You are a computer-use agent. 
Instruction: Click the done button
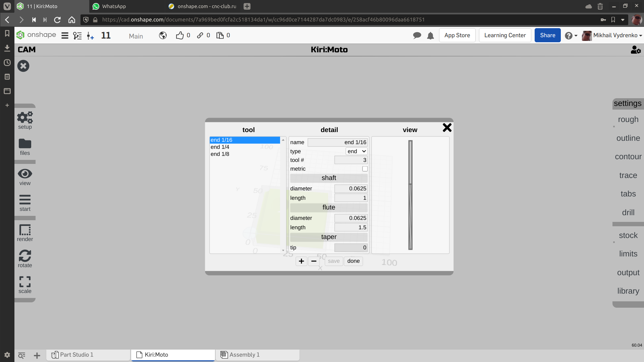353,261
